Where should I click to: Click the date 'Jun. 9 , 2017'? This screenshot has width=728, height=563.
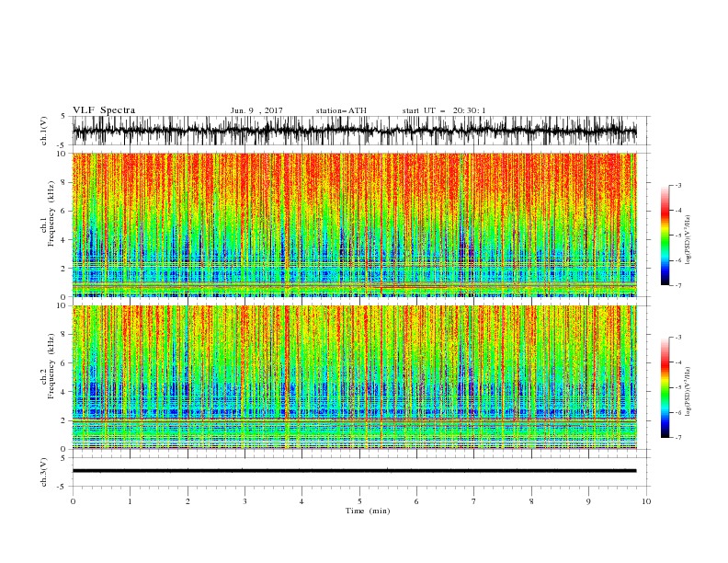(x=256, y=110)
